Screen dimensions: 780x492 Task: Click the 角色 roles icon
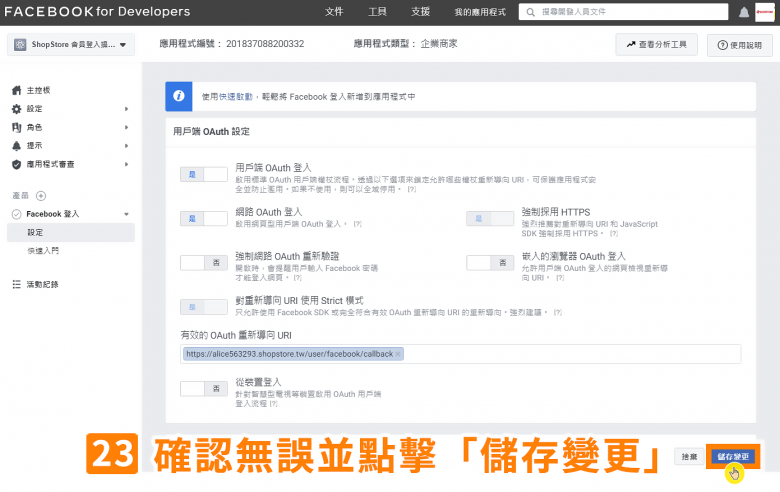coord(16,127)
